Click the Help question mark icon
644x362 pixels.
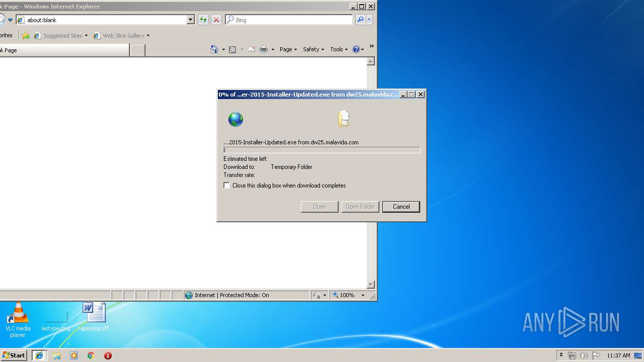pos(356,49)
